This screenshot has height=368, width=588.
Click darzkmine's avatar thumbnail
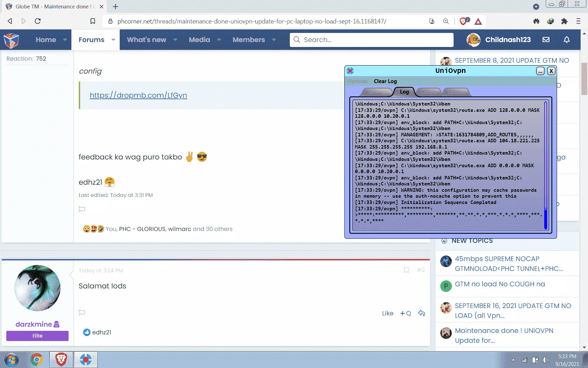pos(37,288)
